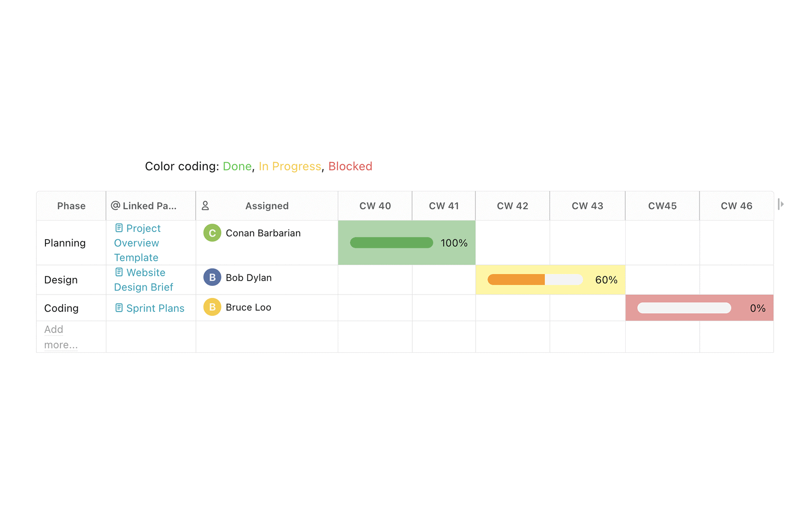
Task: Click the green 100% progress bar for Planning
Action: 391,242
